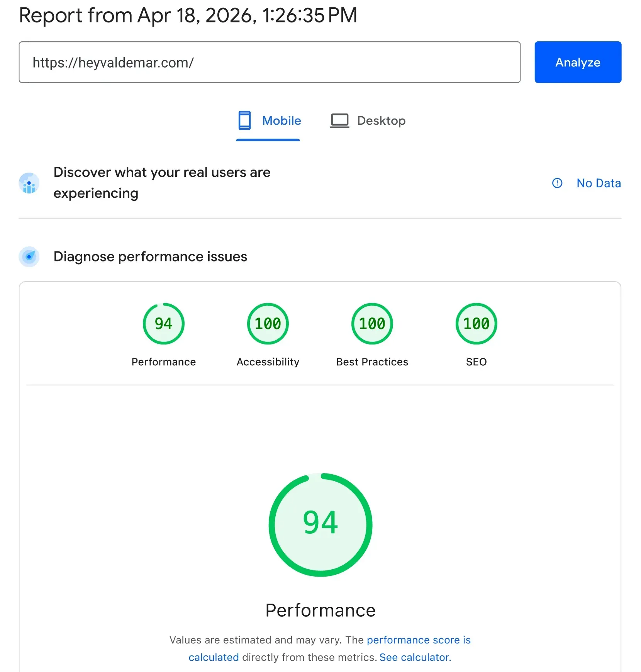
Task: Open the SEO score gauge showing 100
Action: pyautogui.click(x=476, y=324)
